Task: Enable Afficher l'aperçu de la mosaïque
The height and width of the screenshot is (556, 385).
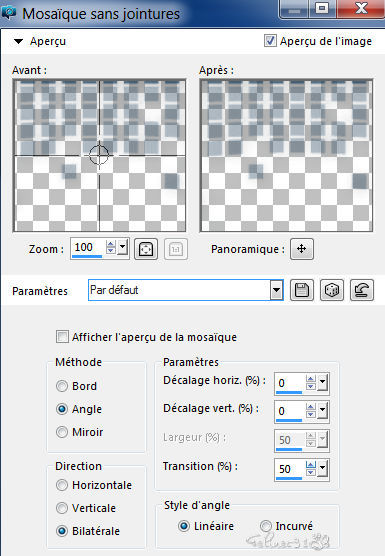Action: [x=62, y=337]
